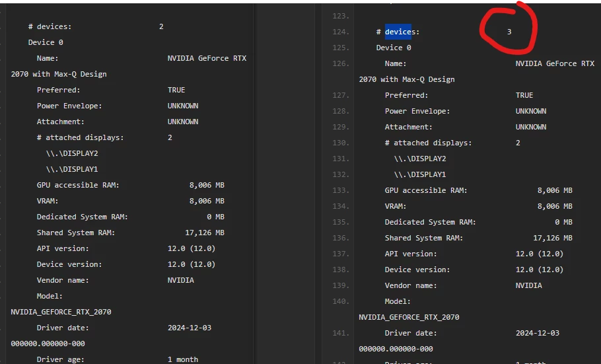Click the "0 MB" value on line 135

(x=564, y=222)
